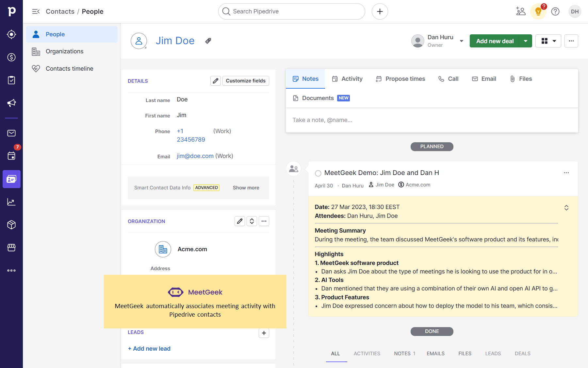Open the Campaigns megaphone icon

11,103
